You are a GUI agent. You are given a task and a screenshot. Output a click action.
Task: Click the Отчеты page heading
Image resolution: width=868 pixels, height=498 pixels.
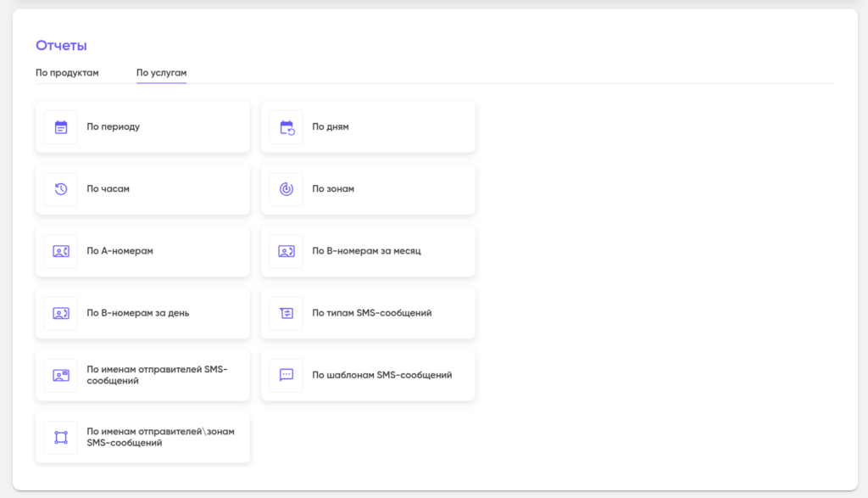click(x=61, y=46)
